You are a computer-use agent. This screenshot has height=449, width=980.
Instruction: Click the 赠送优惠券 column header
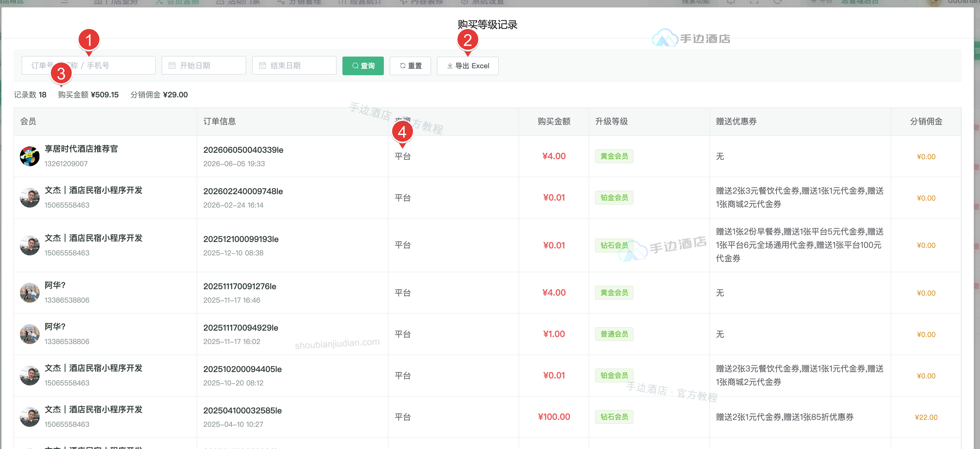click(x=736, y=122)
